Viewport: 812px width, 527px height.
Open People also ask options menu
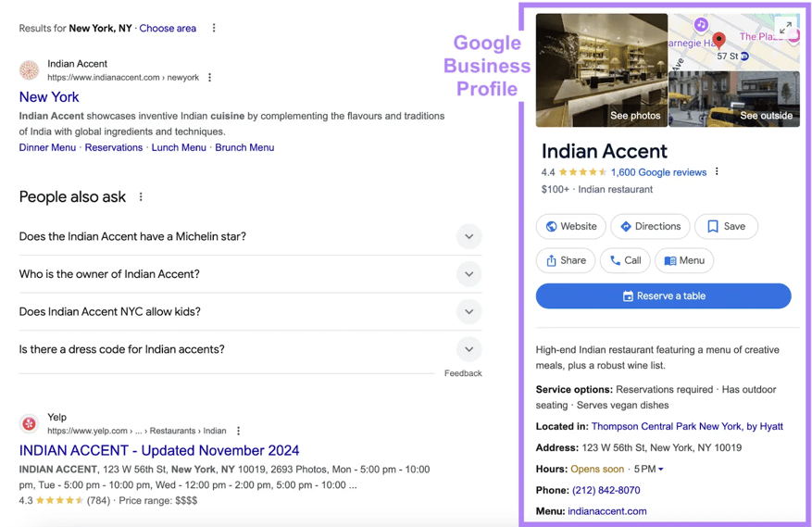pyautogui.click(x=141, y=197)
